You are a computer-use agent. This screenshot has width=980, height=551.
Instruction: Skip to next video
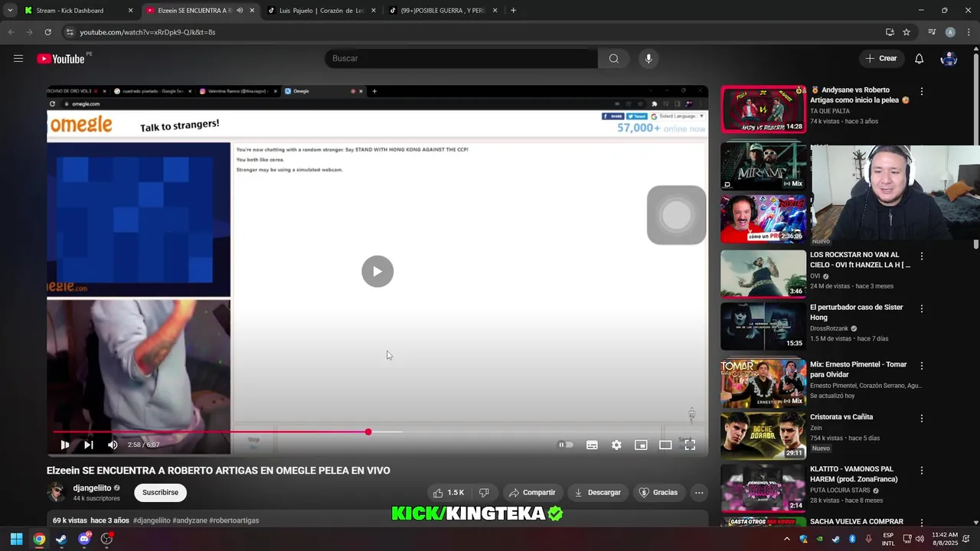(x=89, y=445)
